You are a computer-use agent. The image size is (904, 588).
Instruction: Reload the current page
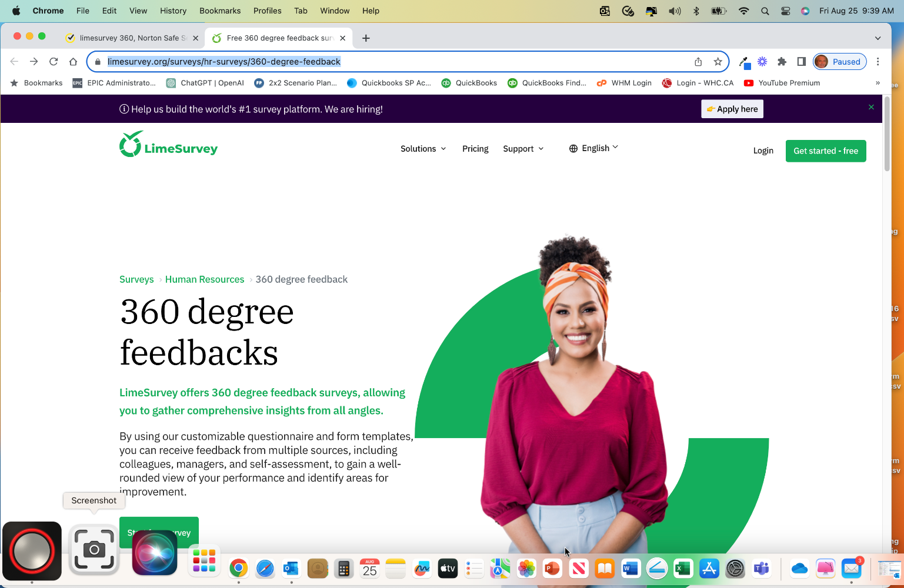coord(54,62)
